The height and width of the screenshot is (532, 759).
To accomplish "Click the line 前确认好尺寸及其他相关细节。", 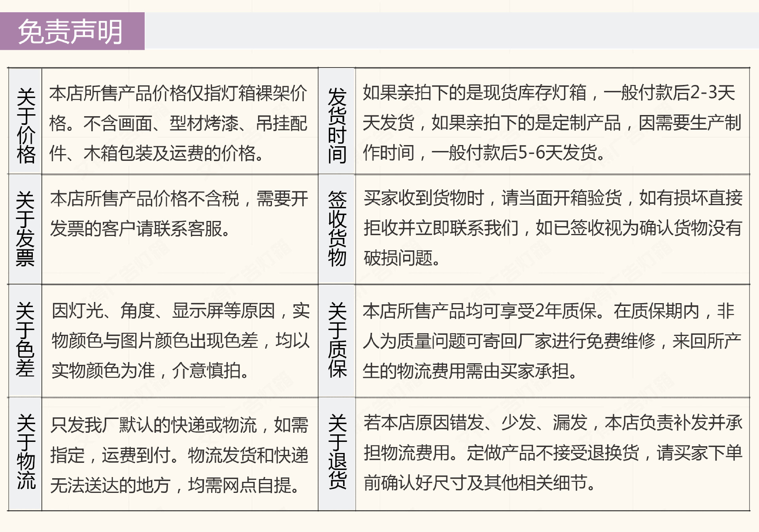I will (480, 482).
